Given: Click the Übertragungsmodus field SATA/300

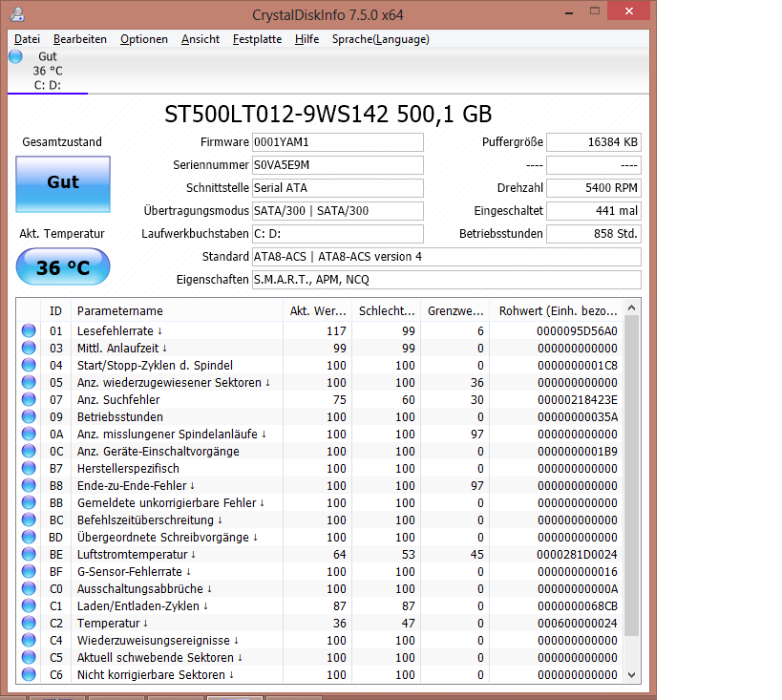Looking at the screenshot, I should 338,211.
